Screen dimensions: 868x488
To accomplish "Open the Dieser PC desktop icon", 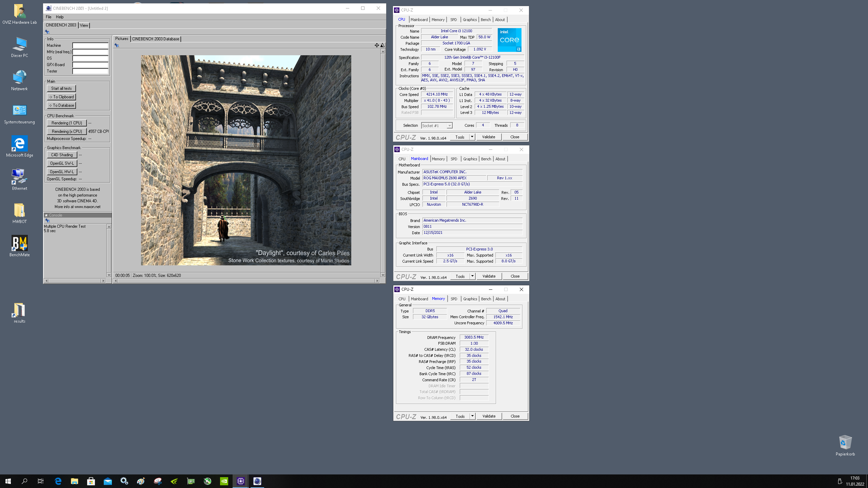I will 19,47.
